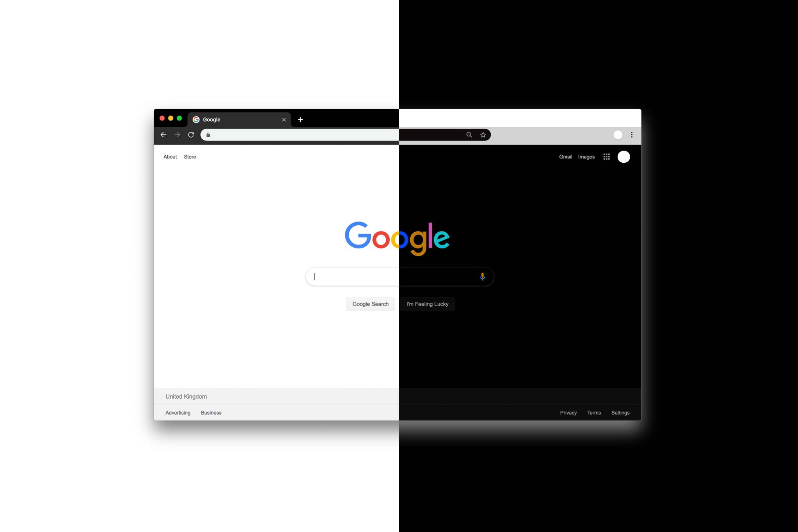Click the I'm Feeling Lucky button
798x532 pixels.
point(427,304)
